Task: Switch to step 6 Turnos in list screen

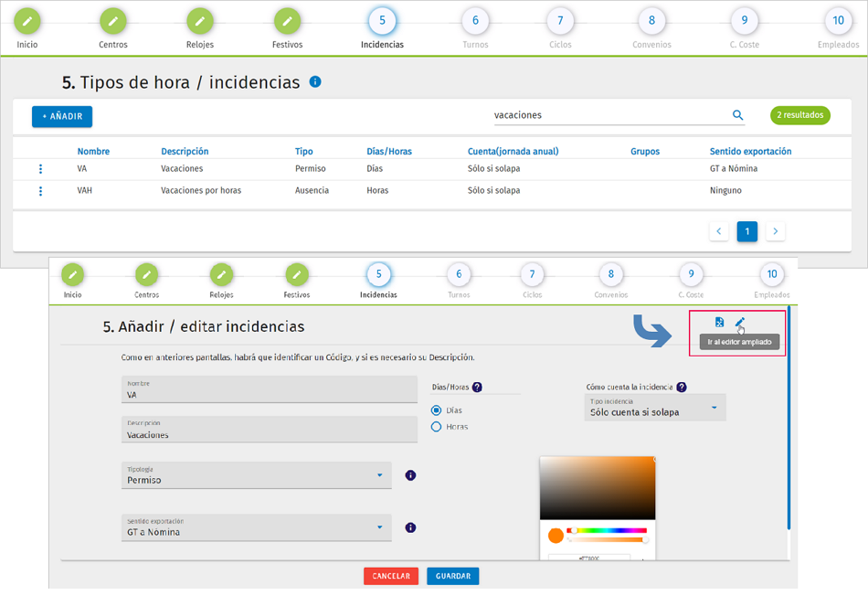Action: click(475, 21)
